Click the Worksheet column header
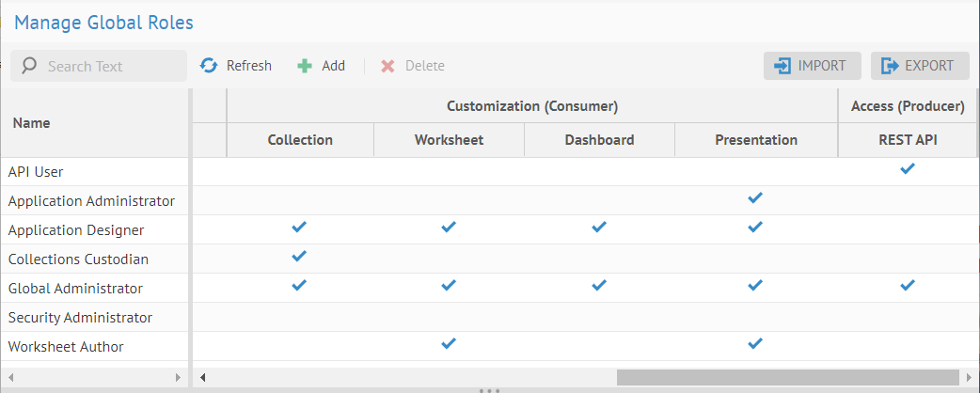 449,140
